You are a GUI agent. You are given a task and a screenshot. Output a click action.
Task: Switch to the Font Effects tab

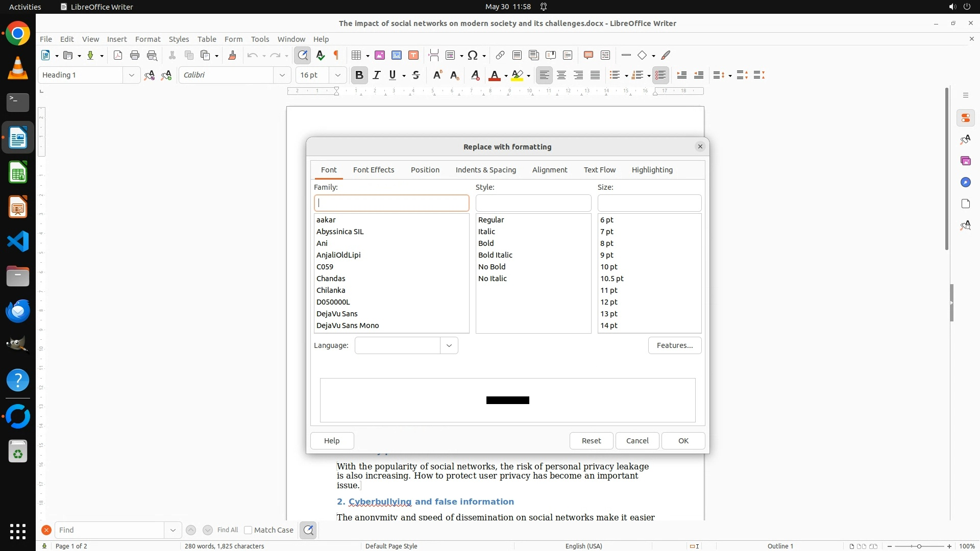pyautogui.click(x=373, y=170)
